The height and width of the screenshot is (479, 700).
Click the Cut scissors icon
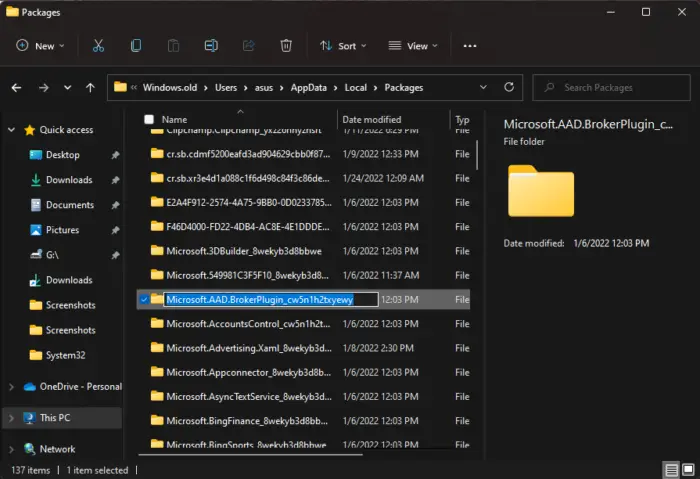(x=98, y=46)
